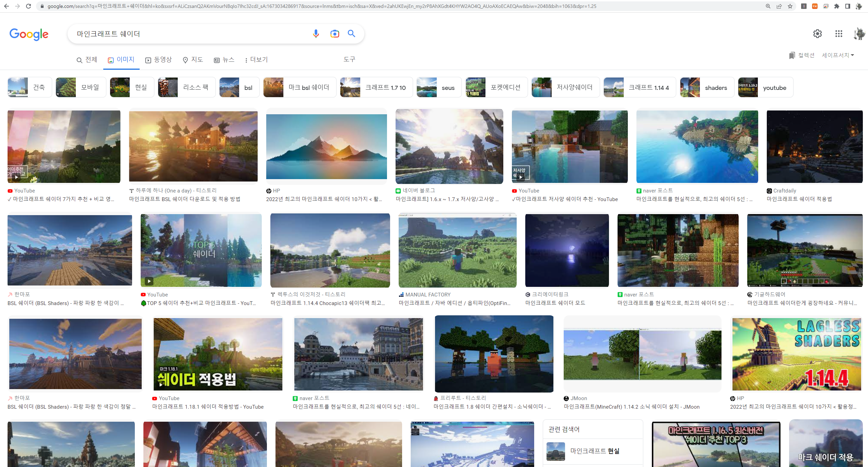This screenshot has width=868, height=467.
Task: Open link 마인크래프트 저사양 쉐이더 추천 - YouTube
Action: 565,199
